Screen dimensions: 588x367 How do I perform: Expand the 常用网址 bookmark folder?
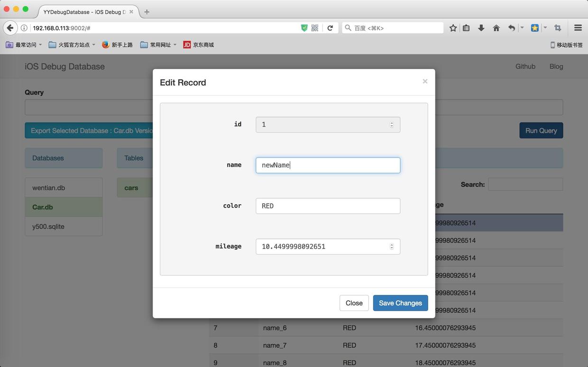click(x=158, y=45)
